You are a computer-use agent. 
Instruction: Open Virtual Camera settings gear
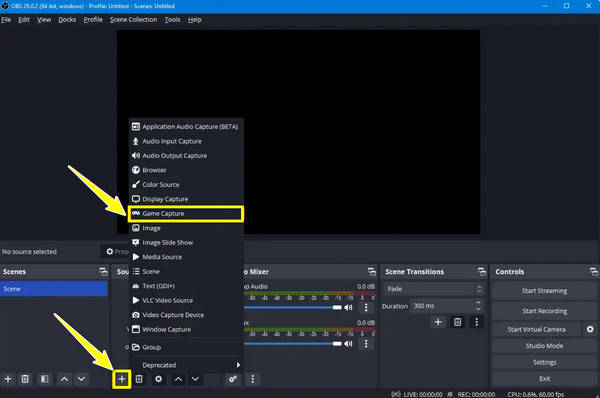590,329
